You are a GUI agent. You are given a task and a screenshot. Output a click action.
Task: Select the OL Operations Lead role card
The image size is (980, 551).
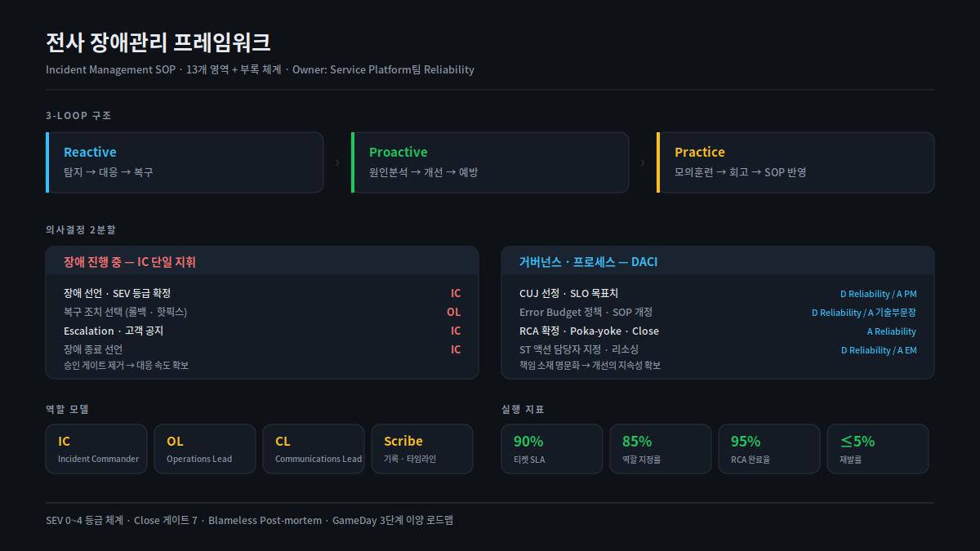coord(205,449)
